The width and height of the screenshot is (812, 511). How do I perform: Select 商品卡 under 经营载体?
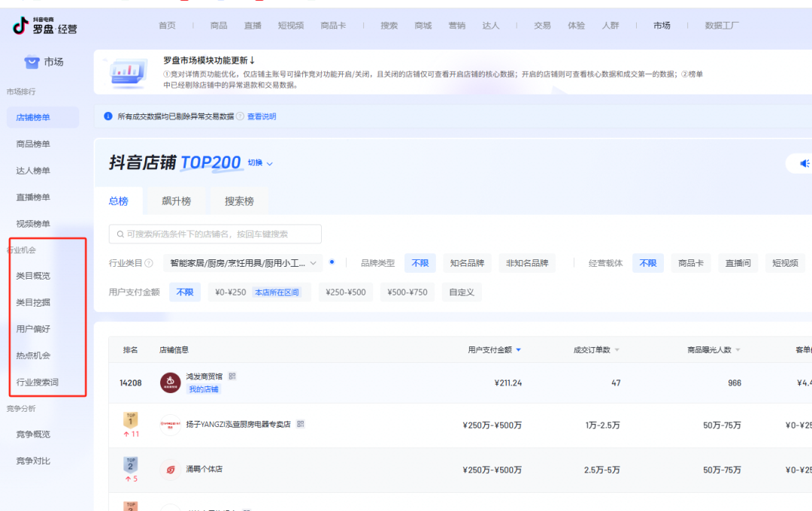(691, 263)
